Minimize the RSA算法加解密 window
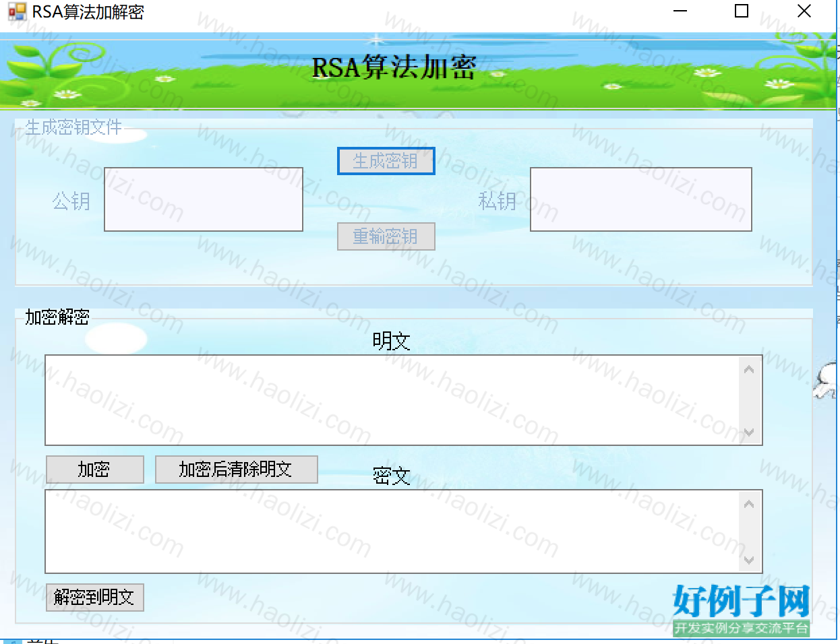The height and width of the screenshot is (644, 840). (680, 11)
